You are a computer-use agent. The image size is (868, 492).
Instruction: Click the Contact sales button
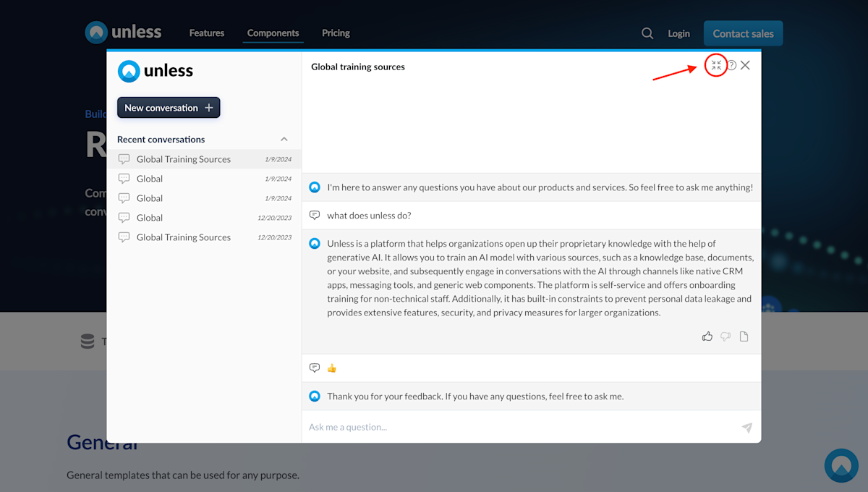click(743, 33)
